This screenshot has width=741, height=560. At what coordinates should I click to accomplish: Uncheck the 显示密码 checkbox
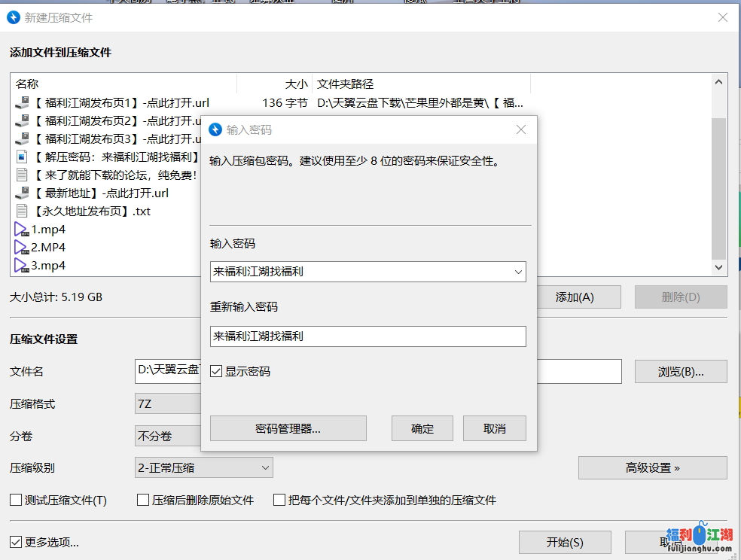(x=216, y=371)
